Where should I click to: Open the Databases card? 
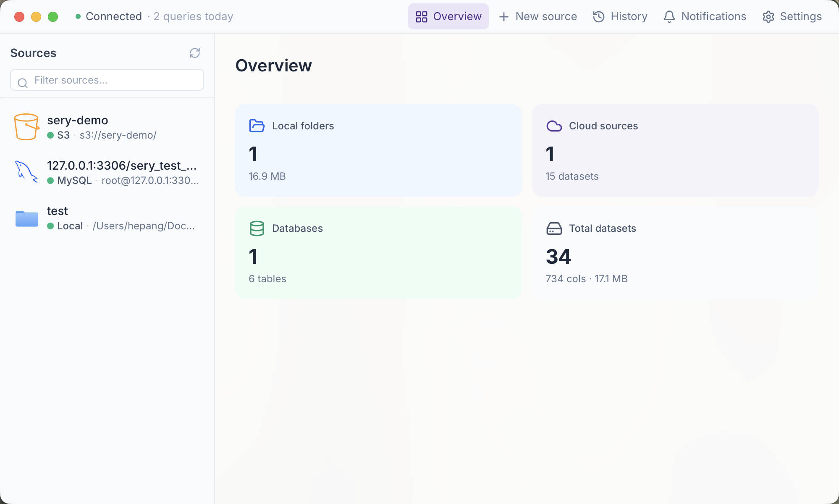378,252
